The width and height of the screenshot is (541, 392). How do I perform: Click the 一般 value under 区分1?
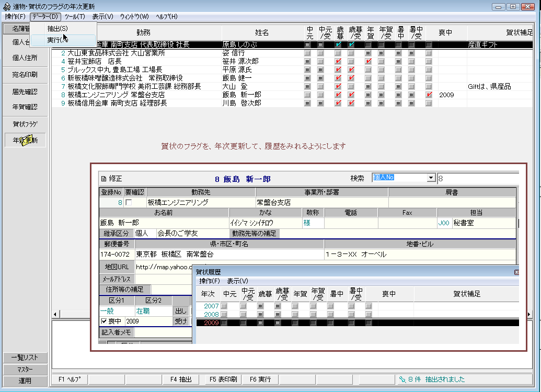pos(107,311)
